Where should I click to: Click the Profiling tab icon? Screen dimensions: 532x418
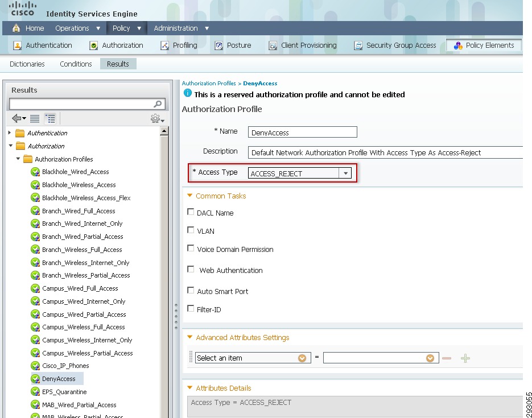pos(164,45)
